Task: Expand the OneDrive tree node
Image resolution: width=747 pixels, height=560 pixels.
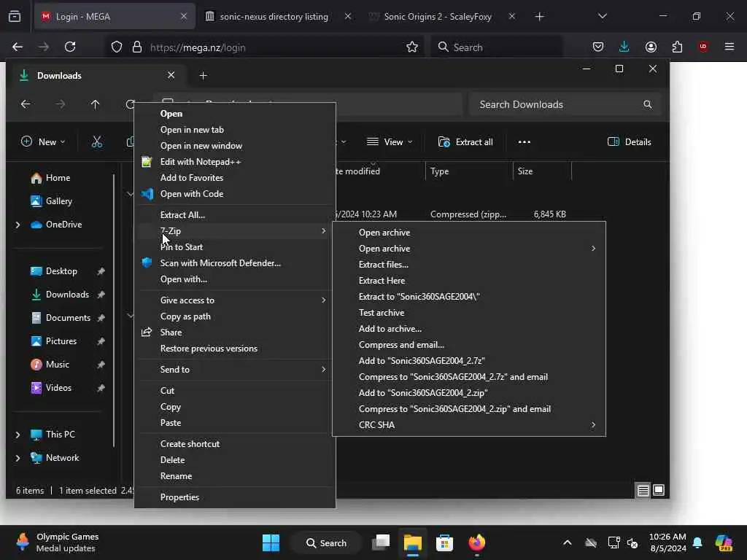Action: pyautogui.click(x=18, y=225)
